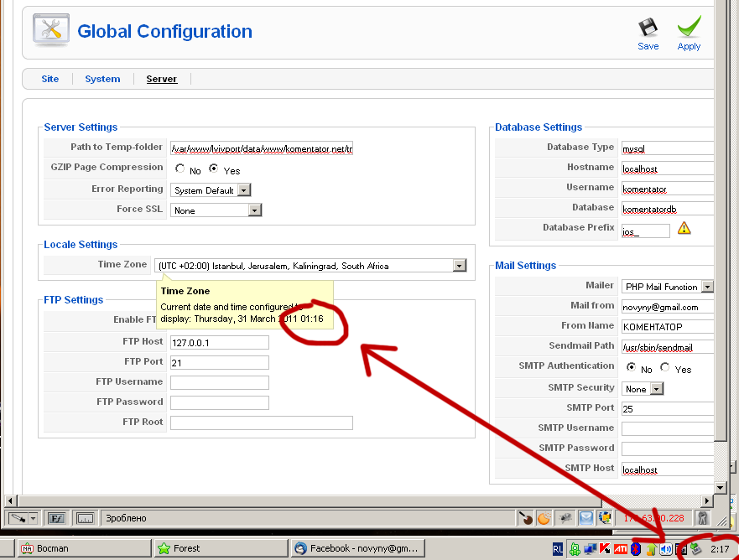Click the Kaspersky K icon in system tray
739x560 pixels.
point(604,549)
